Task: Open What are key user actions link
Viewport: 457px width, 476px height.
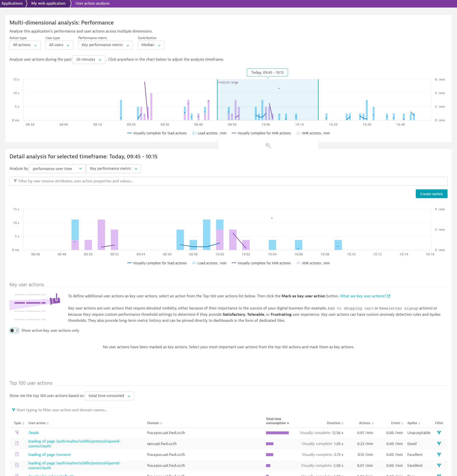Action: point(363,296)
